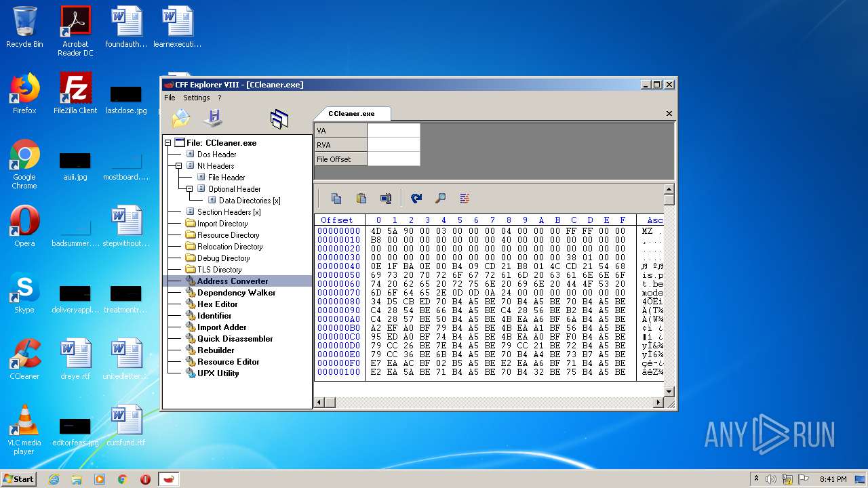Click the Go to offset arrow icon

tap(416, 199)
